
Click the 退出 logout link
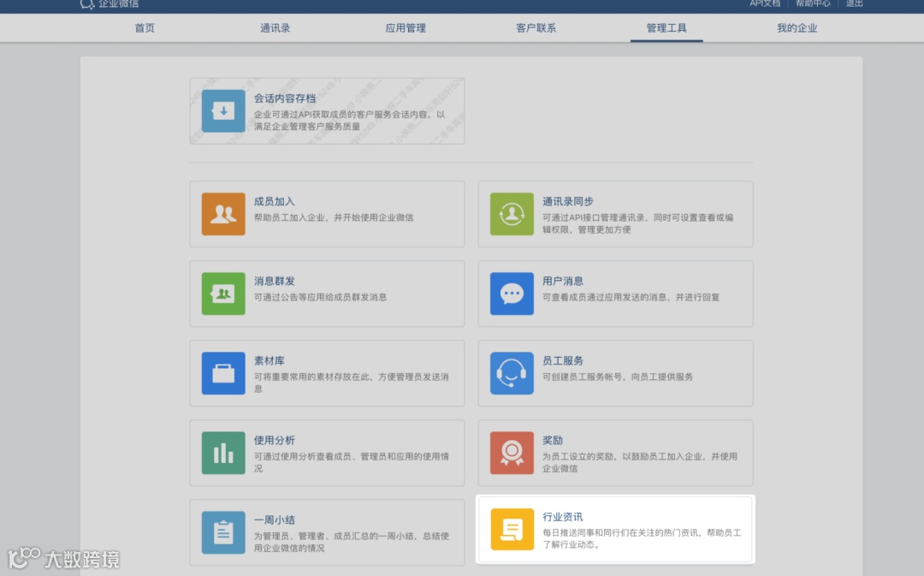pyautogui.click(x=854, y=3)
